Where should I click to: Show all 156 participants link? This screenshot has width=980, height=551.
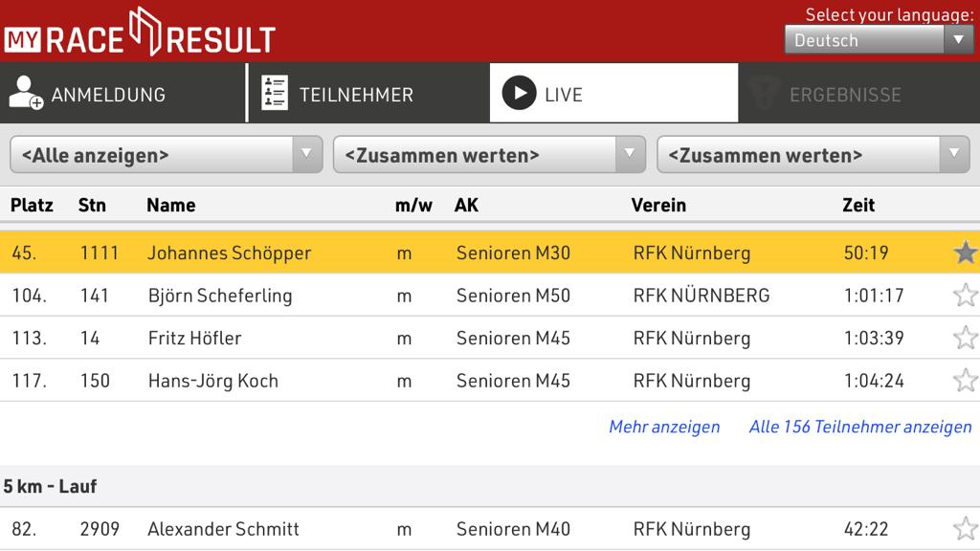860,427
